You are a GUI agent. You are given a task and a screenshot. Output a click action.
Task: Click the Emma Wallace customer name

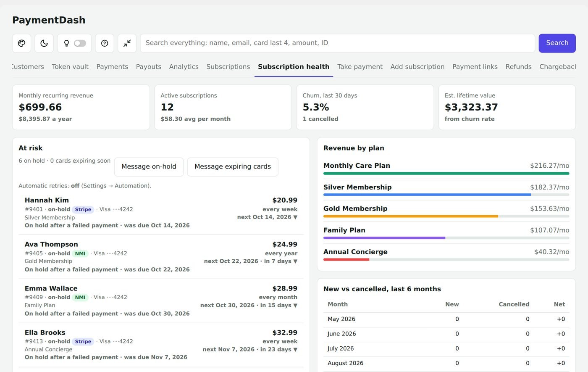coord(51,289)
